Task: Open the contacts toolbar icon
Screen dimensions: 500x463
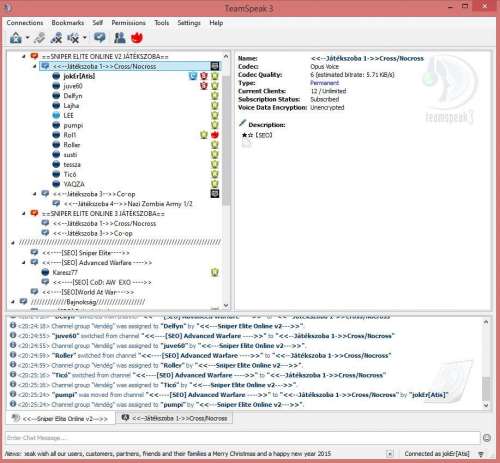Action: pyautogui.click(x=120, y=38)
